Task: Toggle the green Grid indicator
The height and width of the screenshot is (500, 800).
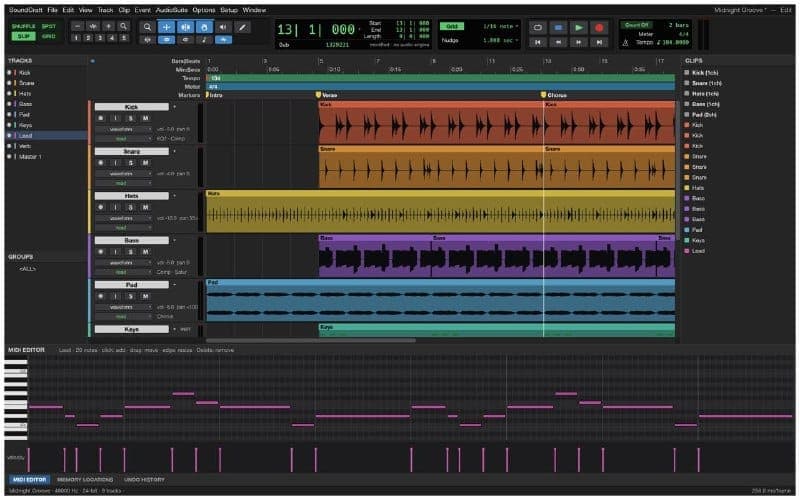Action: tap(452, 27)
